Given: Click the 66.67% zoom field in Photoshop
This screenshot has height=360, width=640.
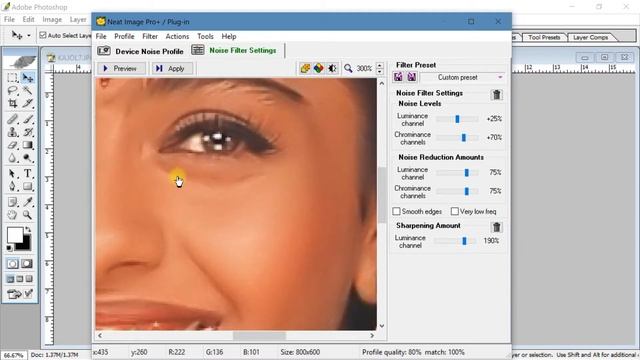Looking at the screenshot, I should 13,355.
